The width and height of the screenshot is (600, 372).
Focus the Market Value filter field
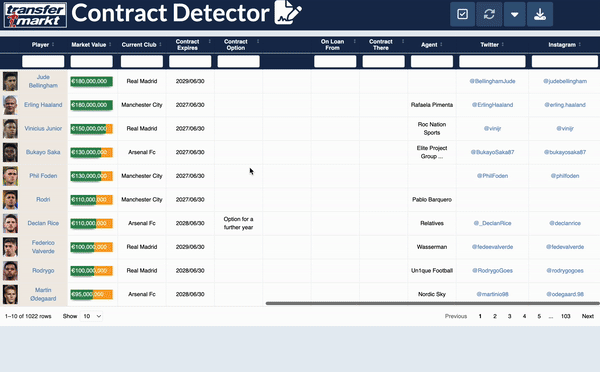(91, 61)
